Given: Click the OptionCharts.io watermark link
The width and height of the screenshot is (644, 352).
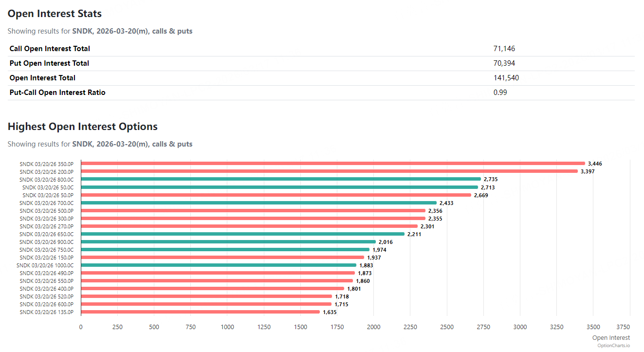Looking at the screenshot, I should tap(613, 345).
